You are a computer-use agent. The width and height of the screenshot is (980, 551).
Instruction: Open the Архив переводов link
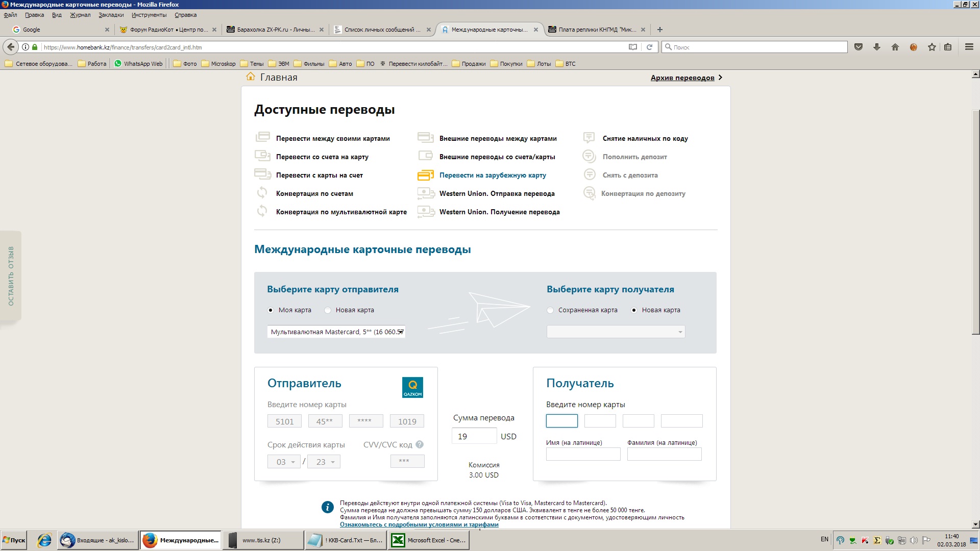pos(682,78)
